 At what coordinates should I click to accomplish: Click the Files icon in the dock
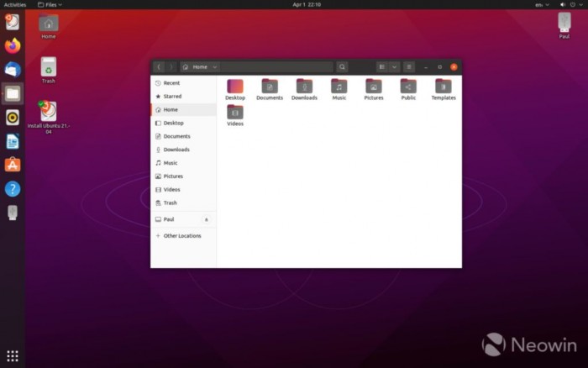[13, 93]
